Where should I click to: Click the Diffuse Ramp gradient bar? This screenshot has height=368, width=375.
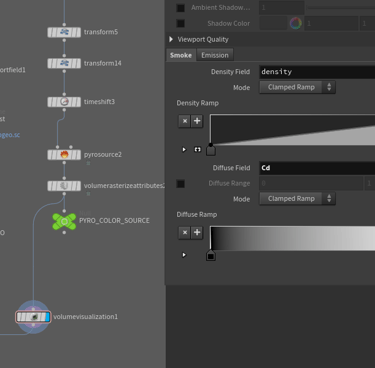coord(293,238)
